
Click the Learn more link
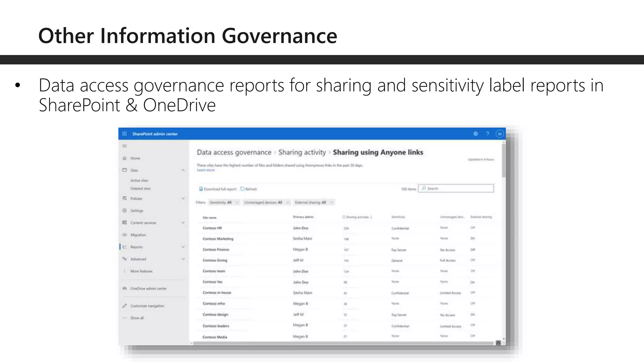206,170
